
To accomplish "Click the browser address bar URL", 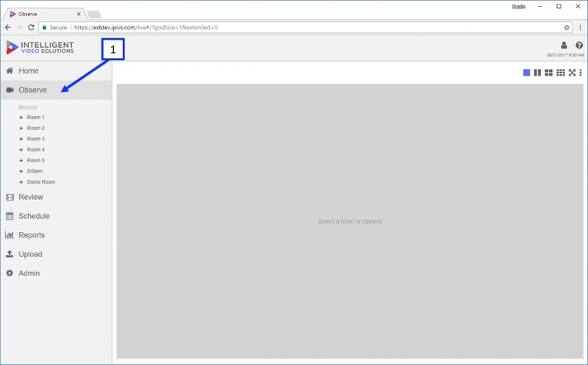I will [x=146, y=27].
